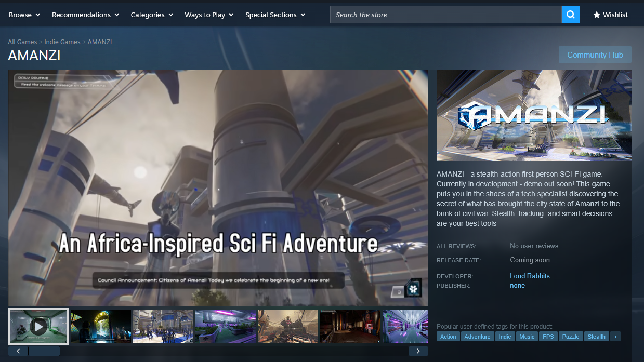Select the Action tag
The height and width of the screenshot is (362, 644).
(448, 337)
